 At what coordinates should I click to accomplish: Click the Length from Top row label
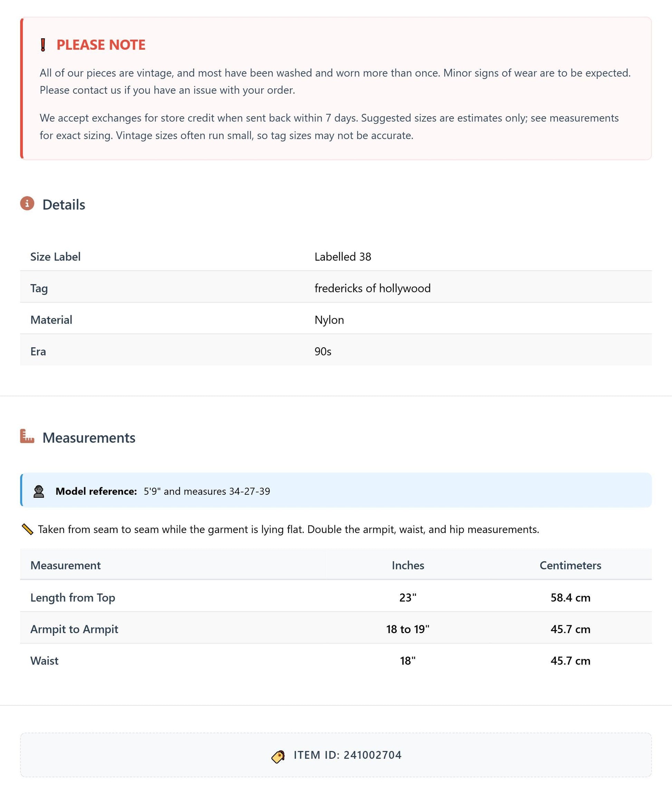coord(73,598)
